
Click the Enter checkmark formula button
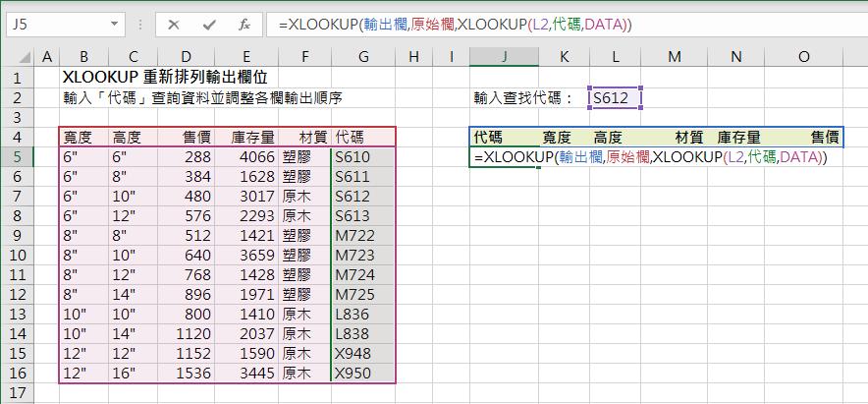[209, 25]
